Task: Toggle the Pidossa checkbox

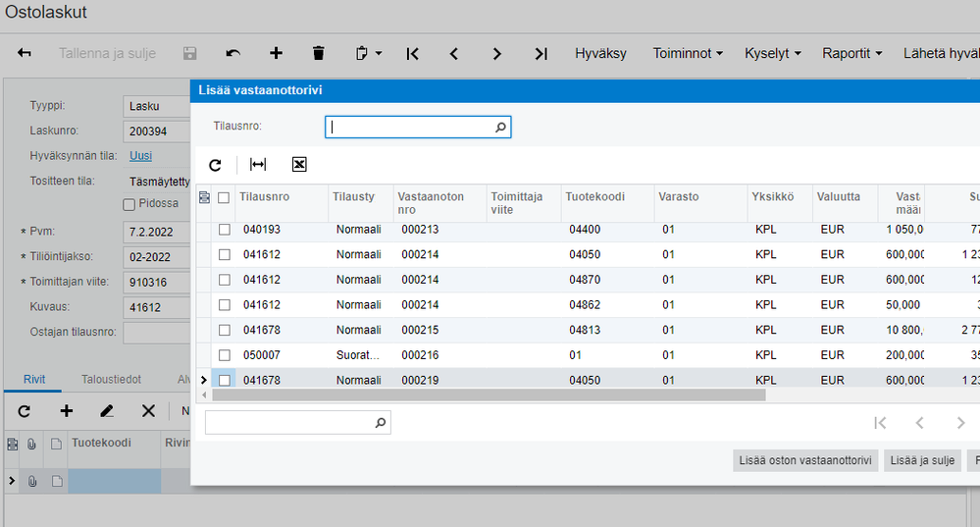Action: (129, 204)
